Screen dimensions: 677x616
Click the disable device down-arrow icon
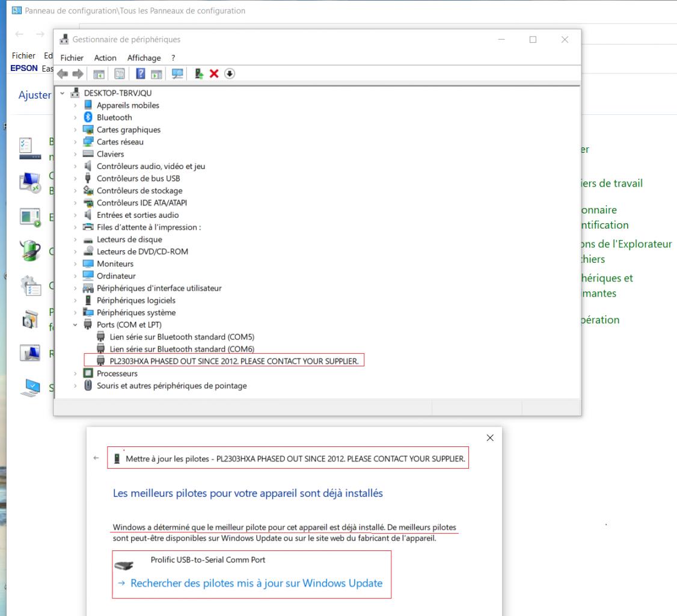click(230, 74)
